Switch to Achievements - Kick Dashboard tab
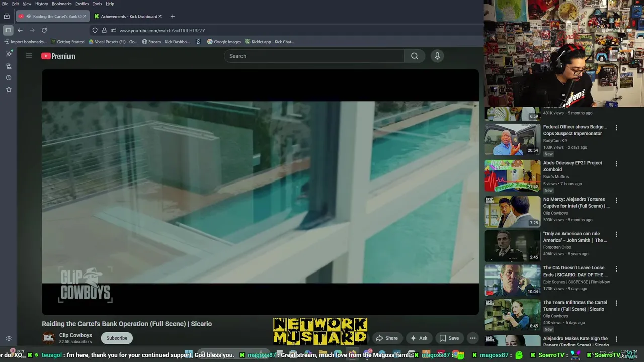The width and height of the screenshot is (644, 362). pyautogui.click(x=129, y=16)
